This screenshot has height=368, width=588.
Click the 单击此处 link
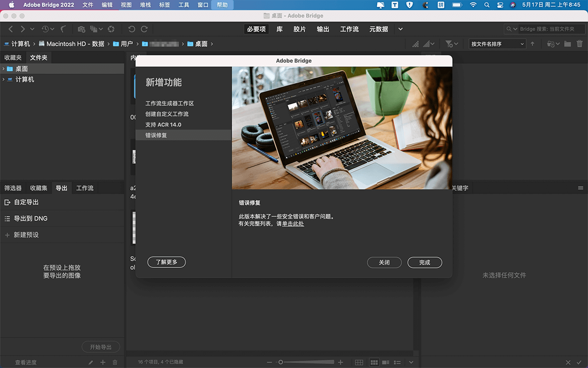293,224
